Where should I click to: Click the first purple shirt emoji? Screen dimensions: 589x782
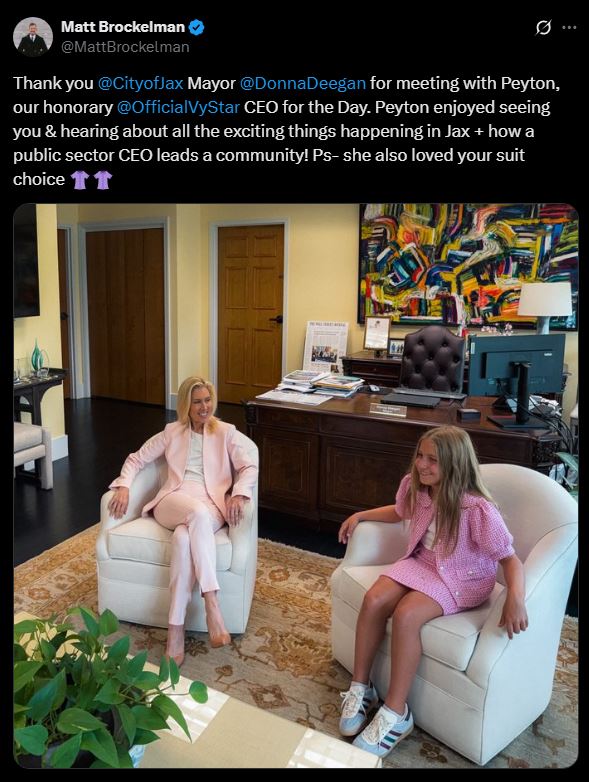tap(80, 180)
